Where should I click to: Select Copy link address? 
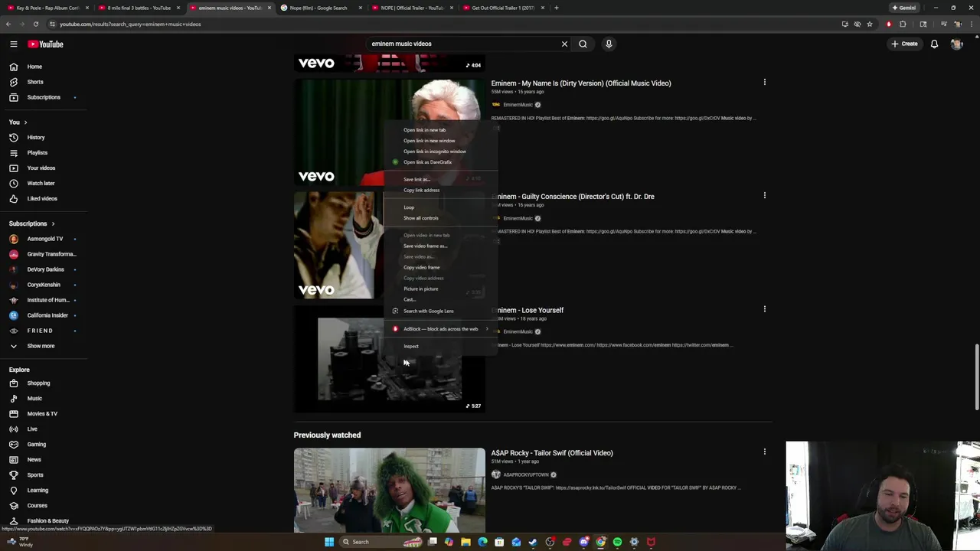tap(441, 190)
